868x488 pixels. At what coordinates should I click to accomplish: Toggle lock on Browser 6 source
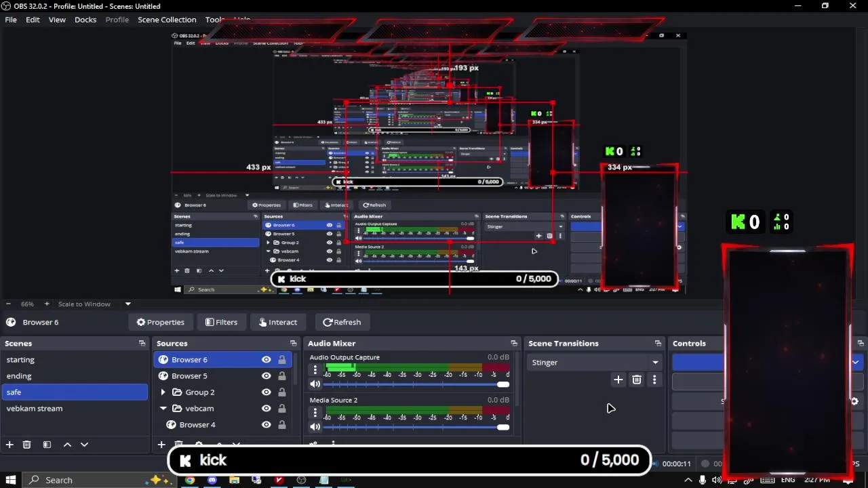(x=282, y=360)
